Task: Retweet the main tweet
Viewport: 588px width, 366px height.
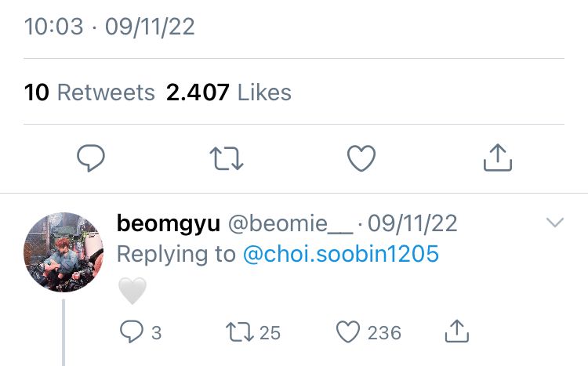Action: [x=228, y=159]
